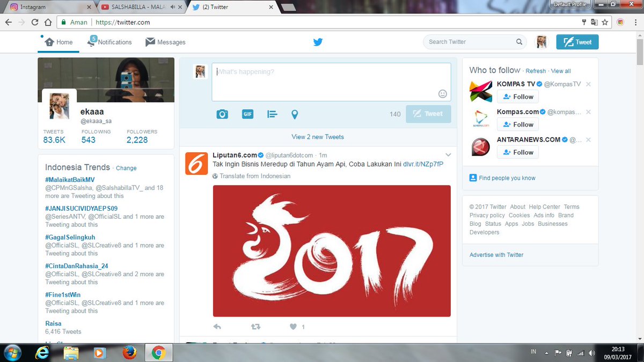
Task: Reply to the Liputan6 tweet
Action: pyautogui.click(x=217, y=326)
